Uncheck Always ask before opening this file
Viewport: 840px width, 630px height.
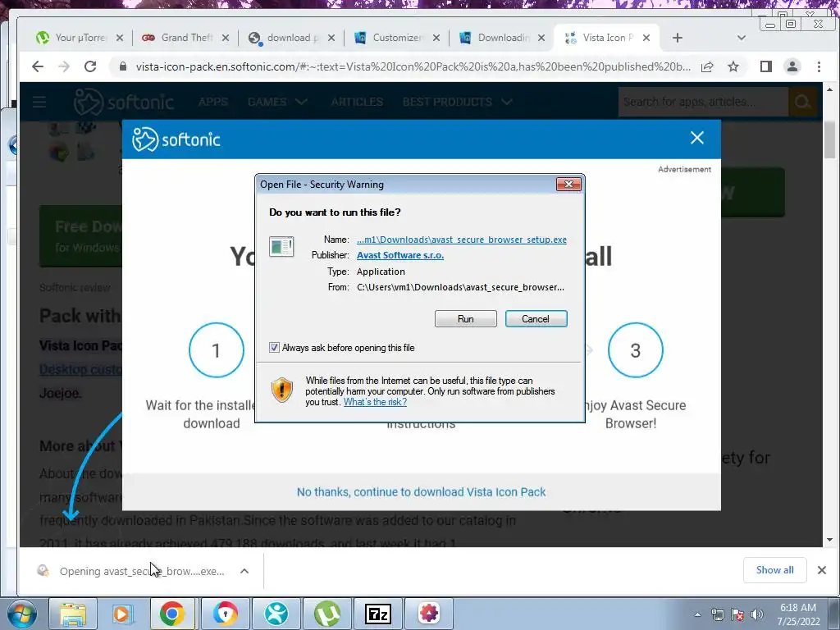point(274,348)
